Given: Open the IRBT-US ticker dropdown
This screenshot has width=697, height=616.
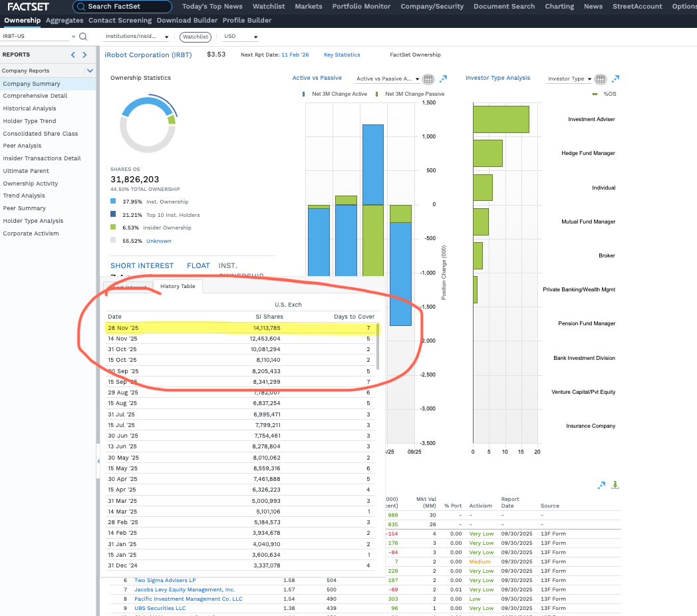Looking at the screenshot, I should point(73,37).
